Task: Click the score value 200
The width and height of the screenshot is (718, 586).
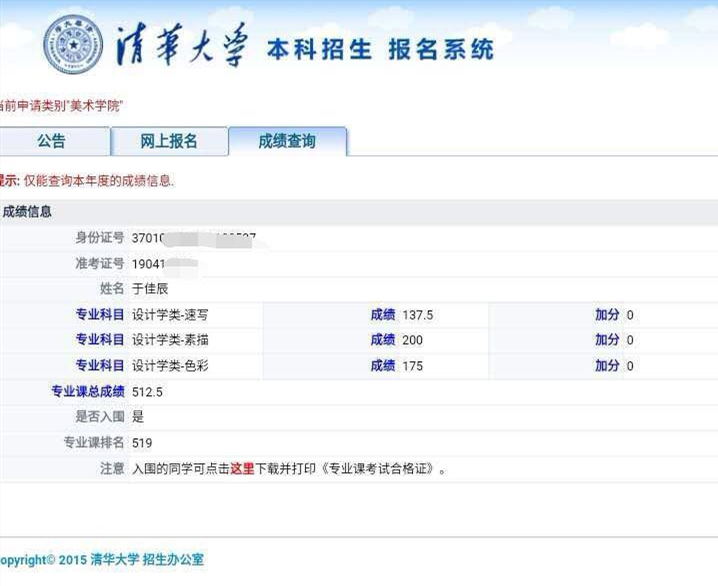Action: coord(413,340)
